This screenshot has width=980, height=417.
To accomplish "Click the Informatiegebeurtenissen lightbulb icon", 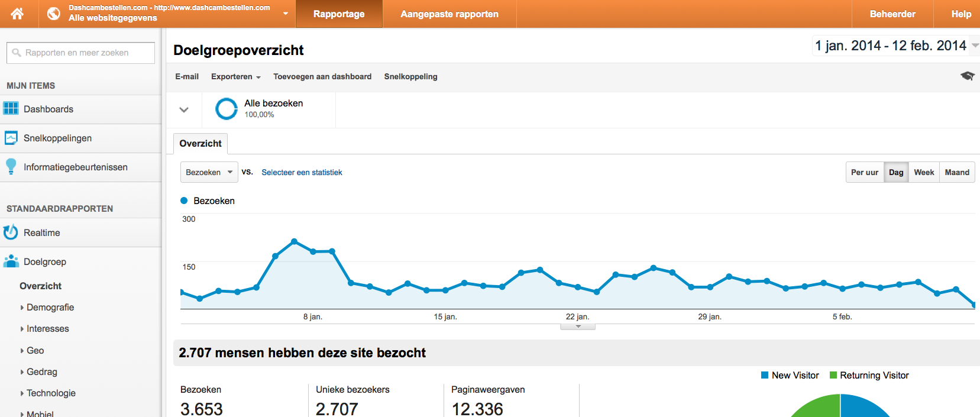I will (x=11, y=166).
